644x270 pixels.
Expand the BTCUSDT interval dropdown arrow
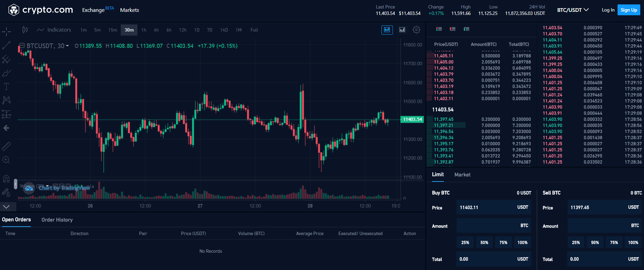point(67,46)
